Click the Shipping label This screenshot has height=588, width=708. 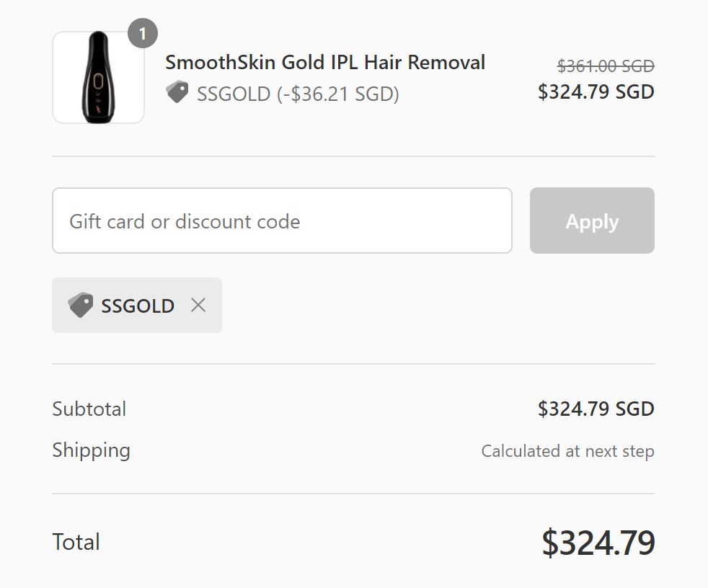(92, 450)
